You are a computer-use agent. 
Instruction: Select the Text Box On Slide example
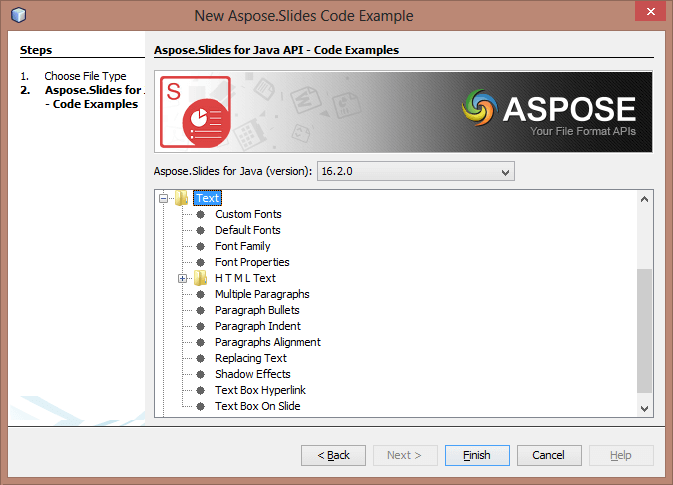tap(258, 406)
